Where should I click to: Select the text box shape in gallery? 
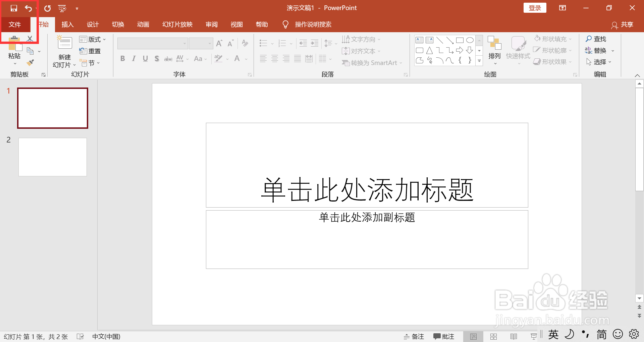419,40
